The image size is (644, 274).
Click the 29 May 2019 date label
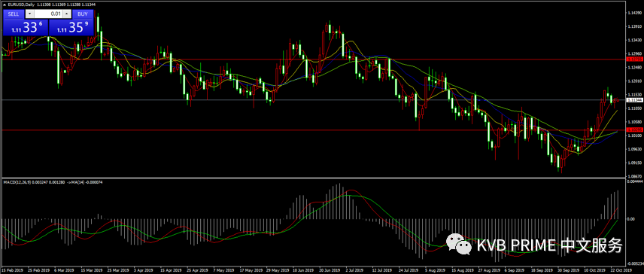click(x=277, y=271)
